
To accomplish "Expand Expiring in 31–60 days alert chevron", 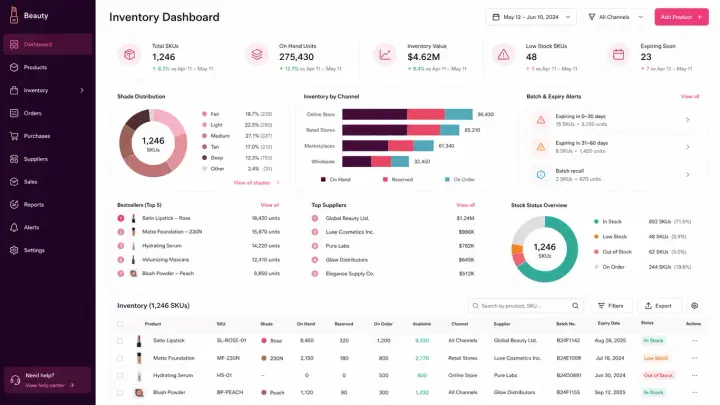I will click(687, 147).
